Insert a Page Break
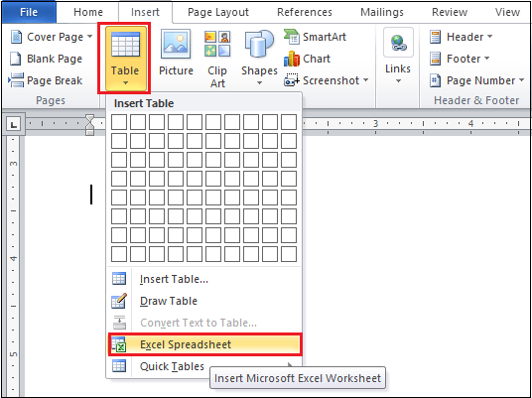532x398 pixels. tap(45, 80)
